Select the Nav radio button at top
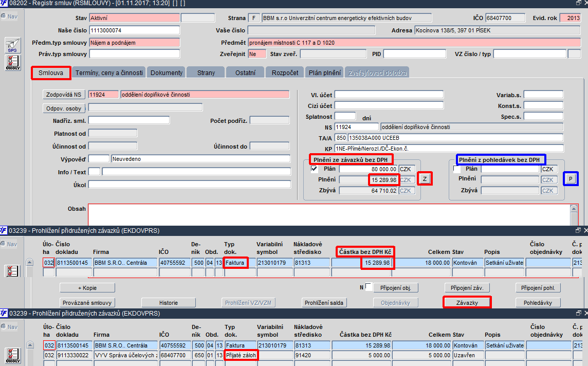Viewport: 588px width, 366px height. (x=4, y=16)
